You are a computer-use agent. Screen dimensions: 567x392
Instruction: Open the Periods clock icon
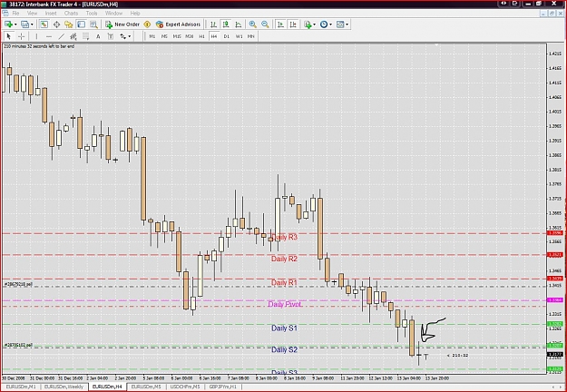(324, 24)
